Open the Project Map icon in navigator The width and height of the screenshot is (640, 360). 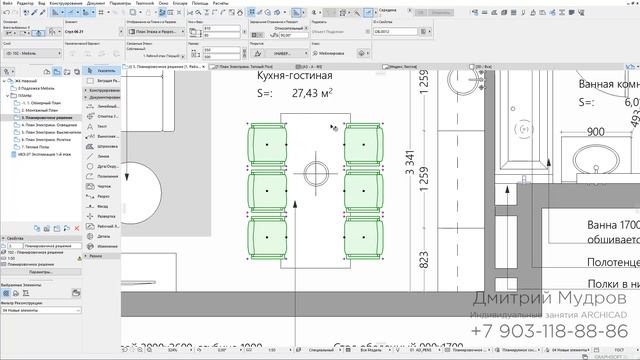(47, 72)
